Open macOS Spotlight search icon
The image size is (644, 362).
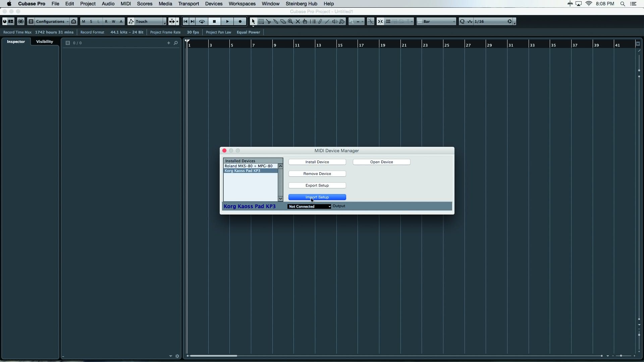(x=623, y=4)
